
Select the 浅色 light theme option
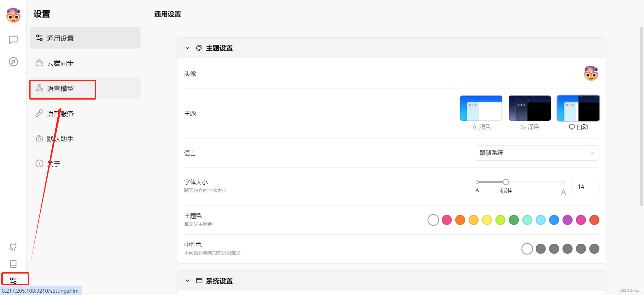[481, 108]
